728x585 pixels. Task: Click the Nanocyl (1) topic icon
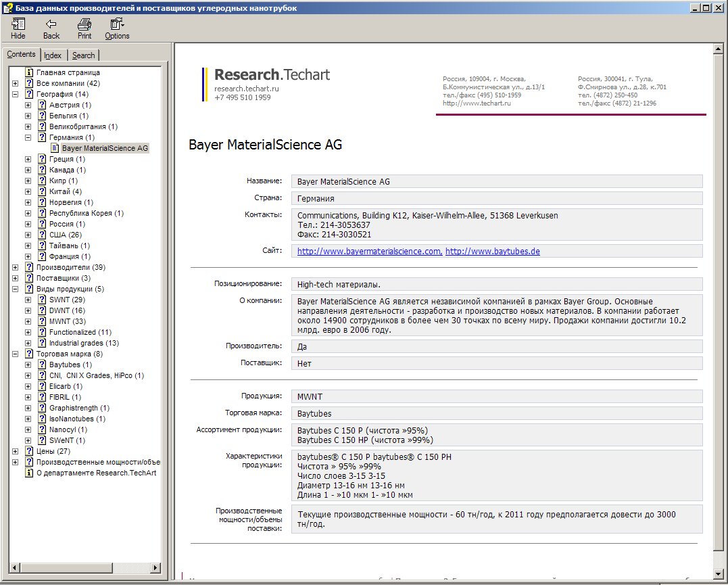(43, 429)
